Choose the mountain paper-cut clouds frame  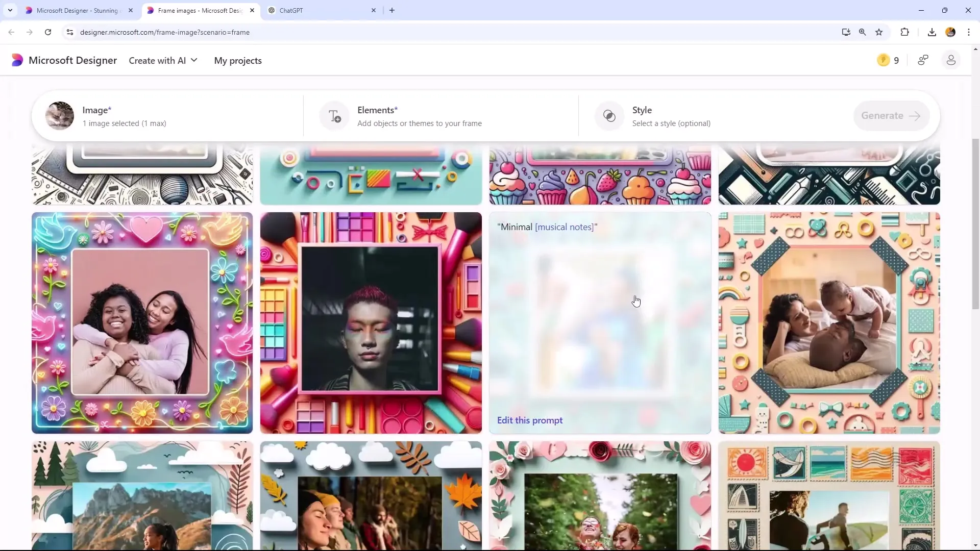(x=142, y=495)
